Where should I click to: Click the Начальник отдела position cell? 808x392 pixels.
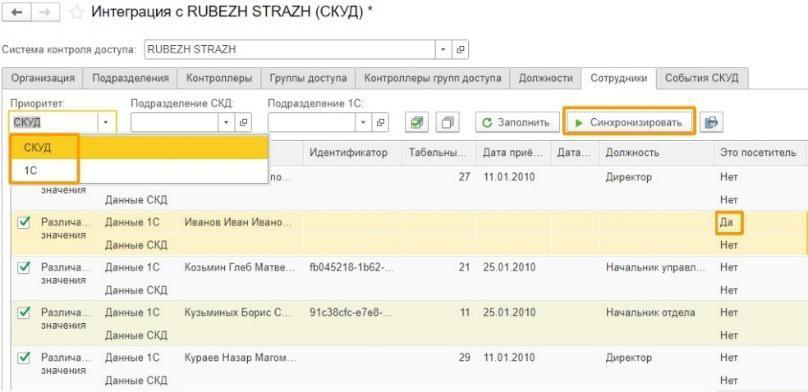[x=655, y=312]
